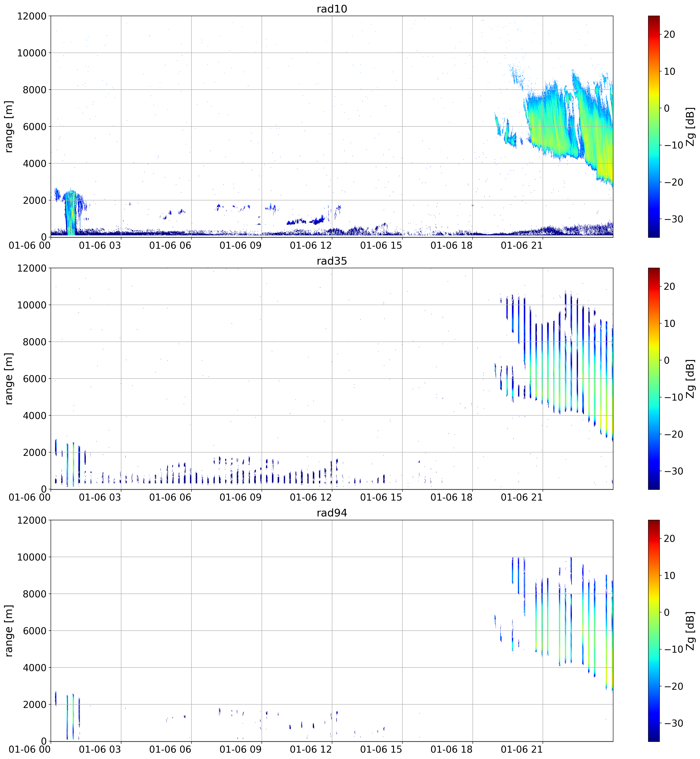Click the 20 label on rad10 colorbar
700x759 pixels.
click(669, 35)
